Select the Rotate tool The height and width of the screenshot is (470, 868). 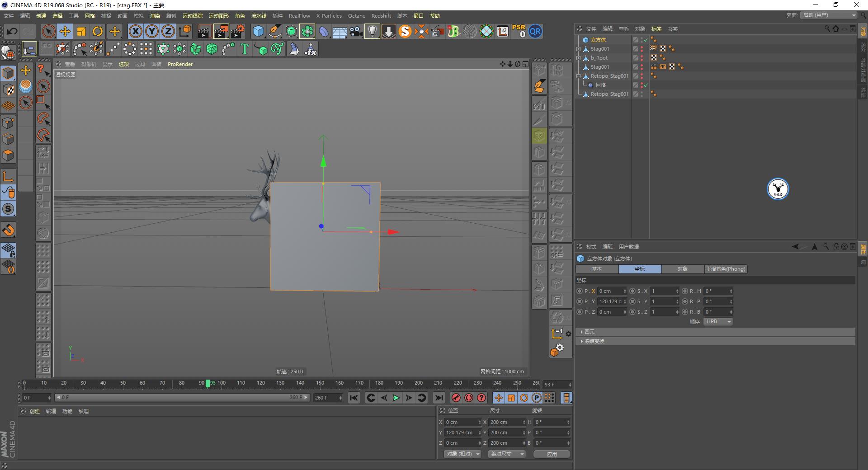(98, 31)
